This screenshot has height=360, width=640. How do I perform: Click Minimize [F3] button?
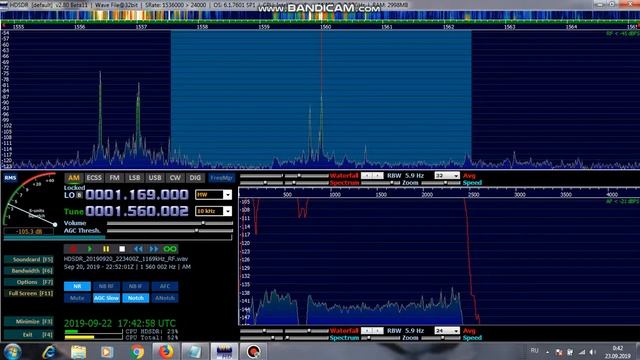pyautogui.click(x=29, y=322)
